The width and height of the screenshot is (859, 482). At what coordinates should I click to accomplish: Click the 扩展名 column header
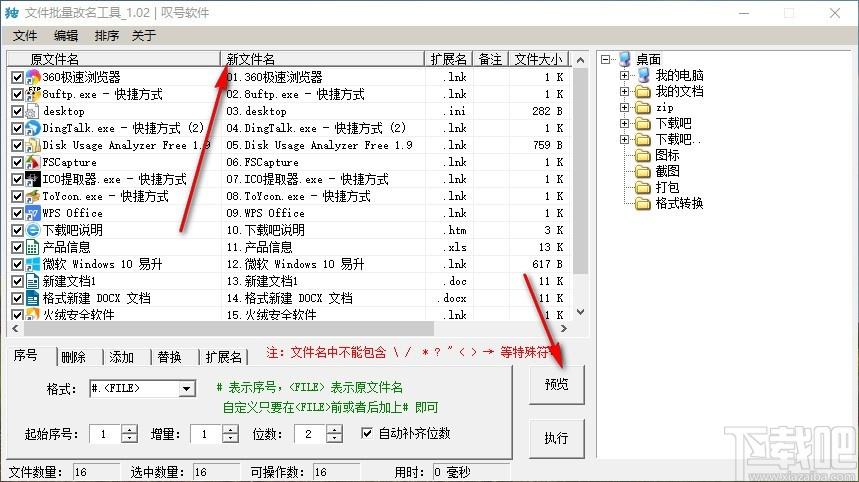pyautogui.click(x=449, y=59)
